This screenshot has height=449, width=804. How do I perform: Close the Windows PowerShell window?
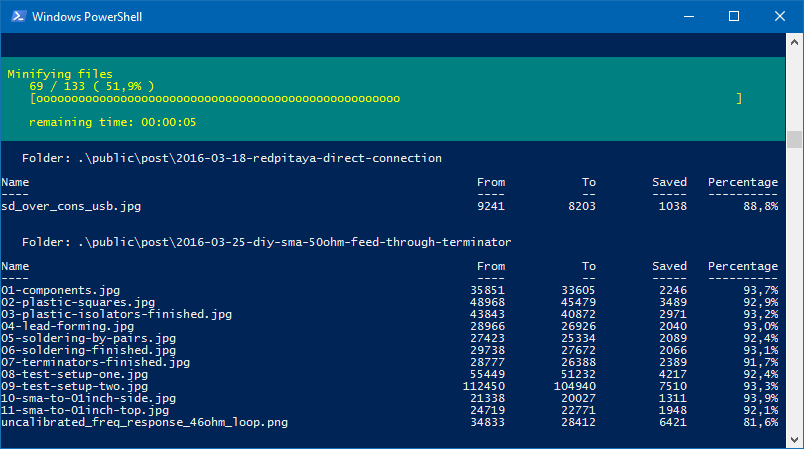tap(780, 16)
